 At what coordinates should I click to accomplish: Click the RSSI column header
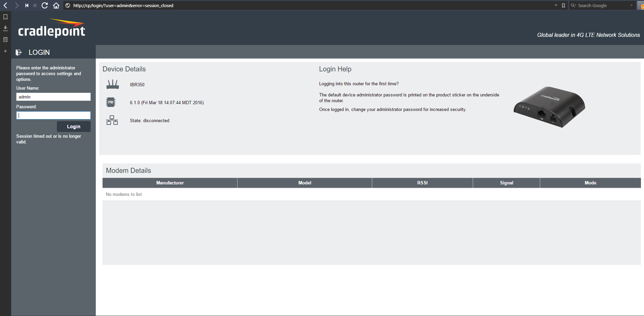click(x=422, y=183)
